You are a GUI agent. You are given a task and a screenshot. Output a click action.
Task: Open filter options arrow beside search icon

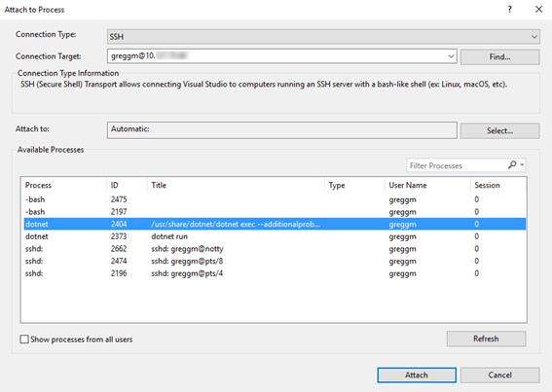(522, 164)
